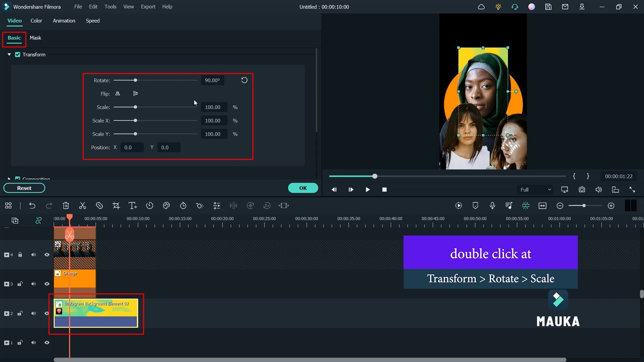The width and height of the screenshot is (644, 362).
Task: Hide track 1 with eye icon
Action: (x=47, y=343)
